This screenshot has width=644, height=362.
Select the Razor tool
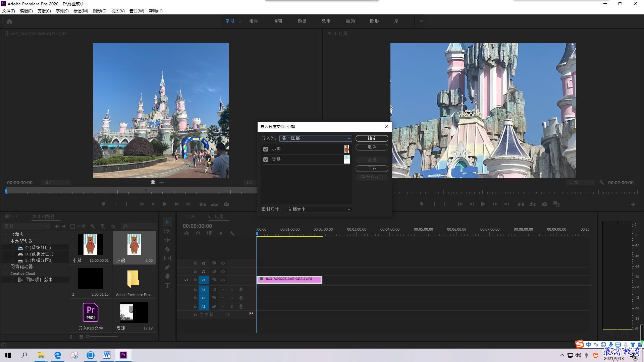(x=167, y=249)
